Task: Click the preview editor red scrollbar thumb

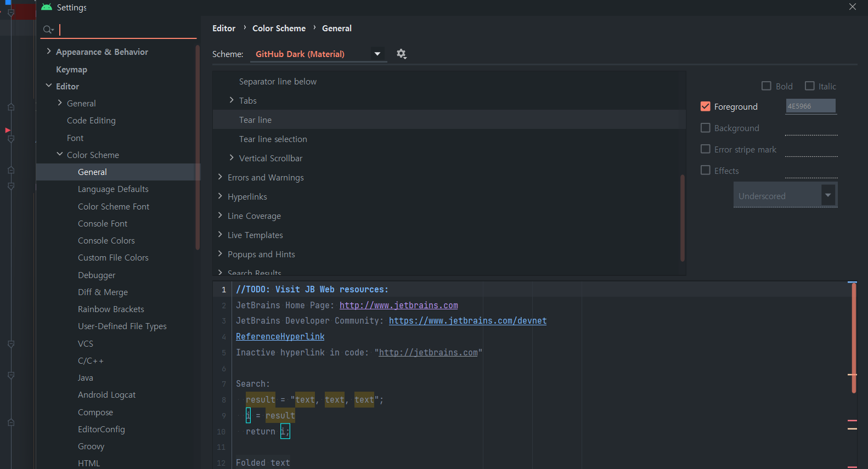Action: pyautogui.click(x=854, y=338)
